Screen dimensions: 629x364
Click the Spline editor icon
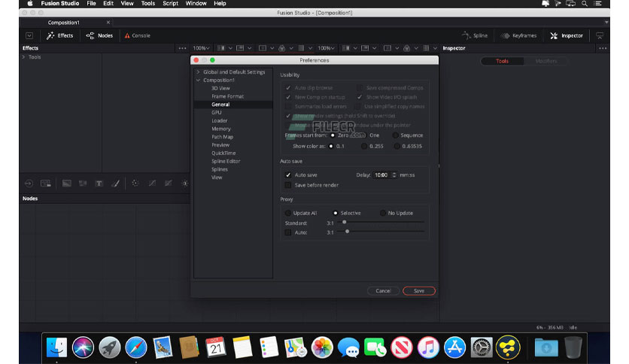click(466, 35)
